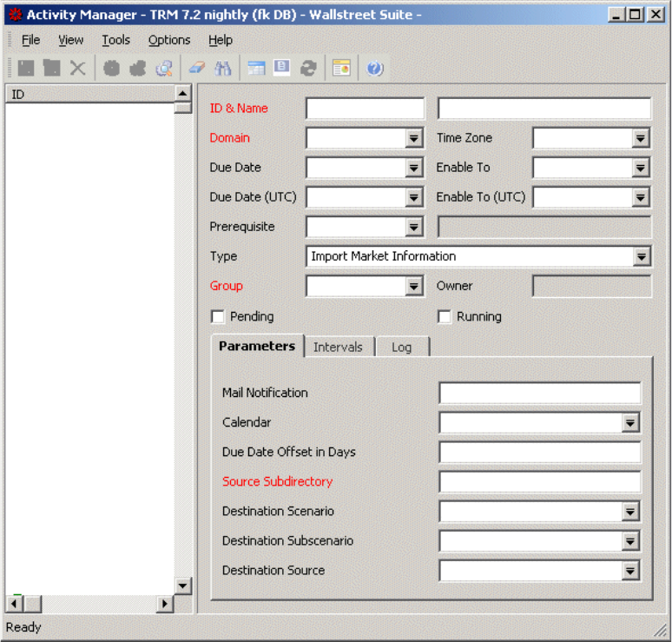Click the Due Date Offset in Days field
Screen dimensions: 672x642
(540, 452)
